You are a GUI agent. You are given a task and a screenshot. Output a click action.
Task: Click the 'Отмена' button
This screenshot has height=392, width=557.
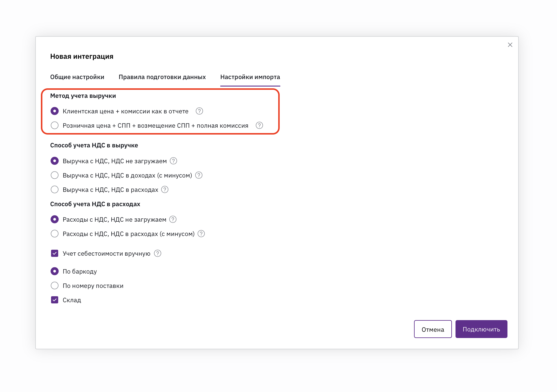pyautogui.click(x=433, y=329)
